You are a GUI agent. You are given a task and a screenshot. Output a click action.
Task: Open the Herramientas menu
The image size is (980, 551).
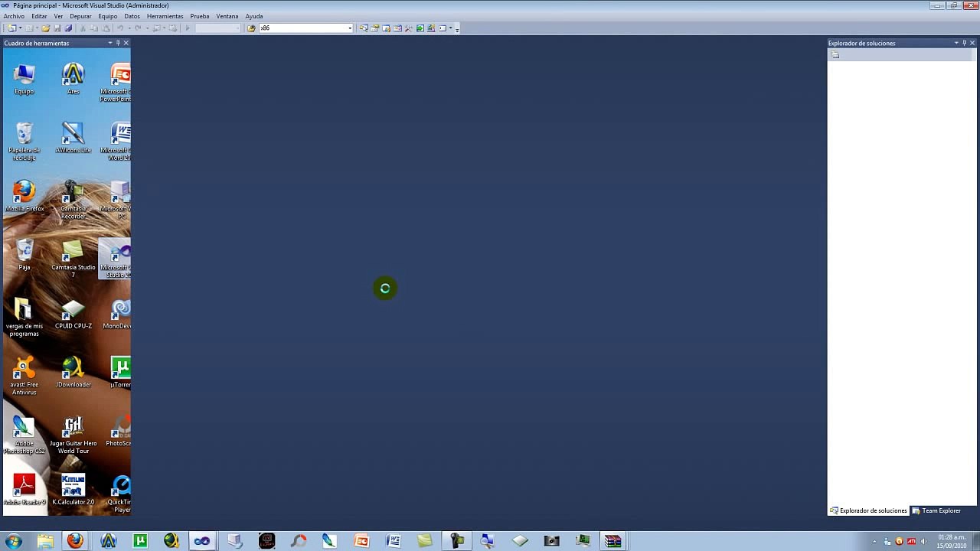[165, 16]
